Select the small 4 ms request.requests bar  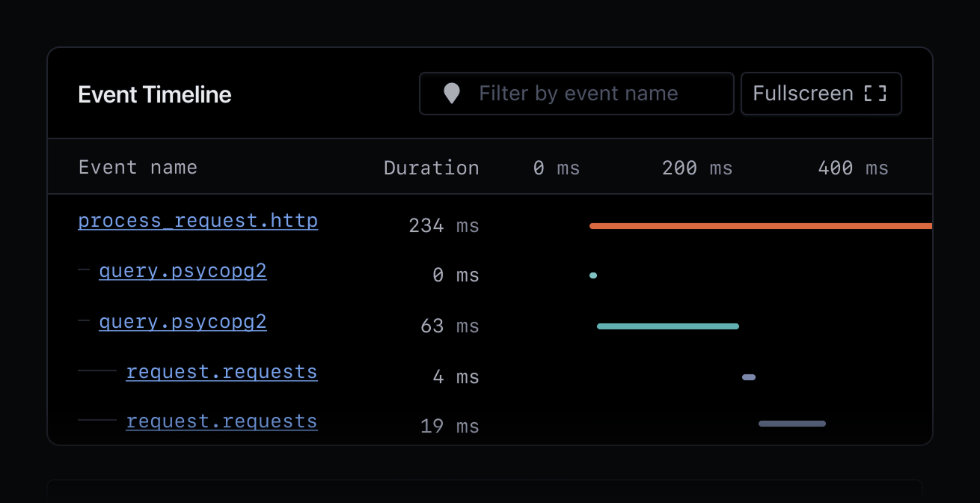749,377
